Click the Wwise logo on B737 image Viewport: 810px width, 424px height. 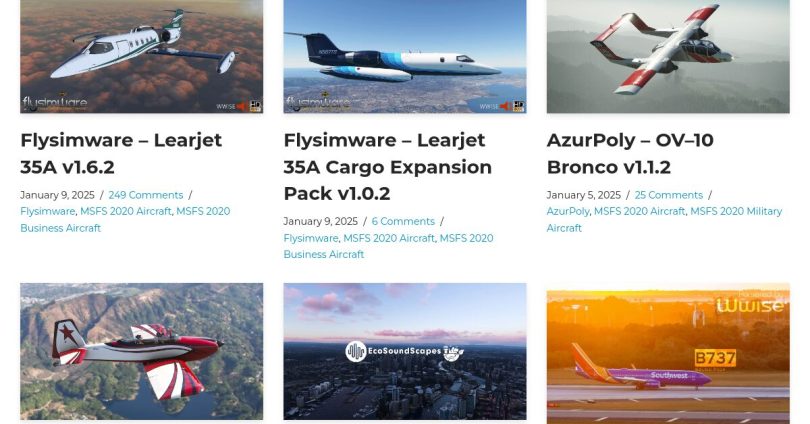point(750,305)
